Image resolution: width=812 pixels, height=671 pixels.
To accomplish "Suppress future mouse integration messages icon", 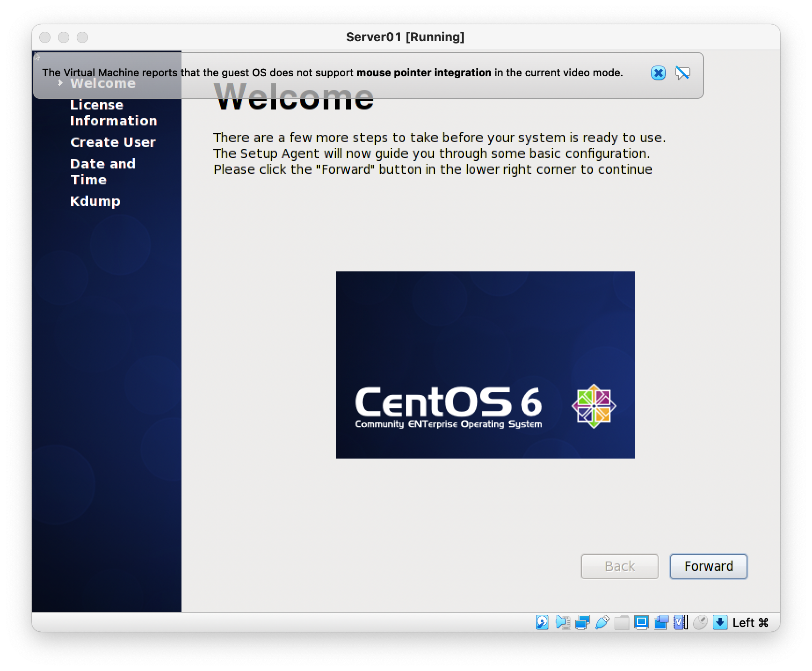I will 682,73.
